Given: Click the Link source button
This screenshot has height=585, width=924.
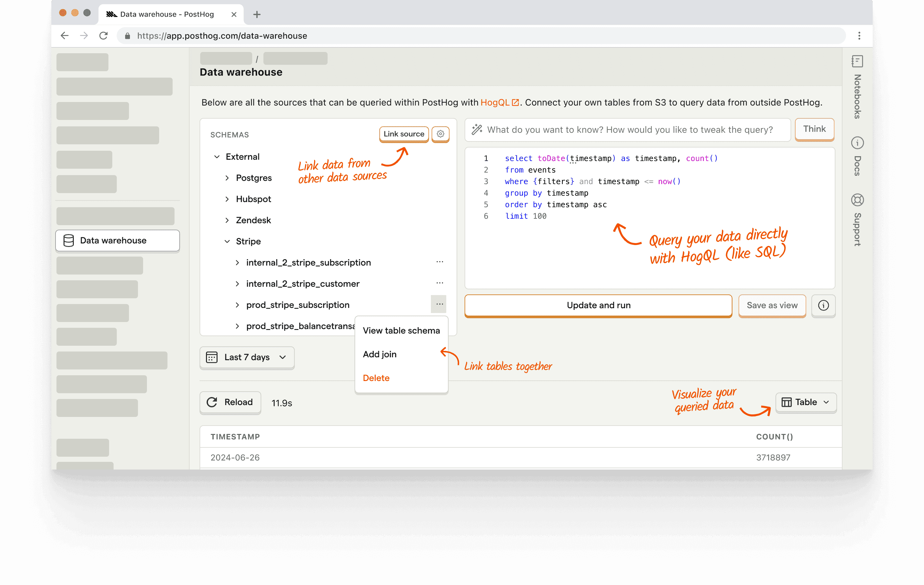Looking at the screenshot, I should (403, 134).
